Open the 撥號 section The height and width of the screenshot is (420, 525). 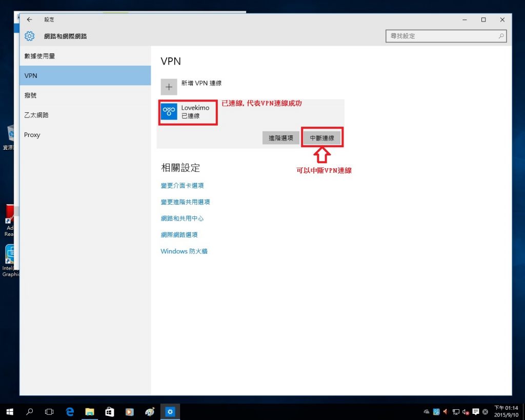[31, 95]
